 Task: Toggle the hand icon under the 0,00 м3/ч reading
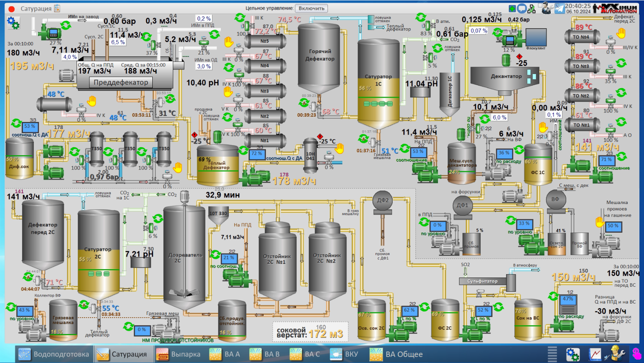(x=543, y=127)
